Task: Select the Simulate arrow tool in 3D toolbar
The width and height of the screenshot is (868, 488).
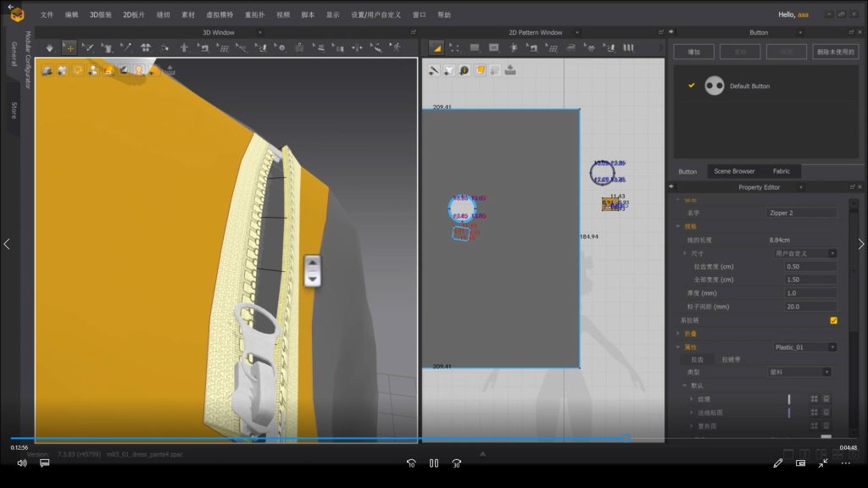Action: [49, 47]
